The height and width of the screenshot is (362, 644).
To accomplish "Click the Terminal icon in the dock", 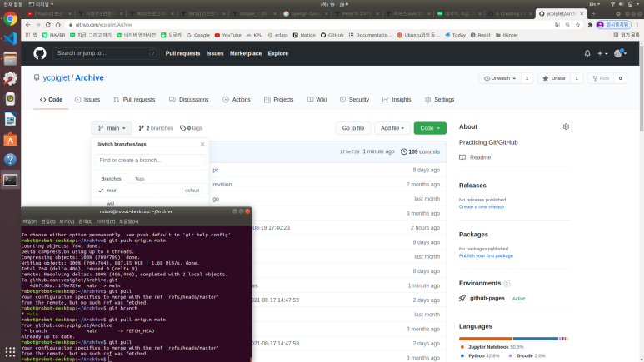I will [10, 180].
